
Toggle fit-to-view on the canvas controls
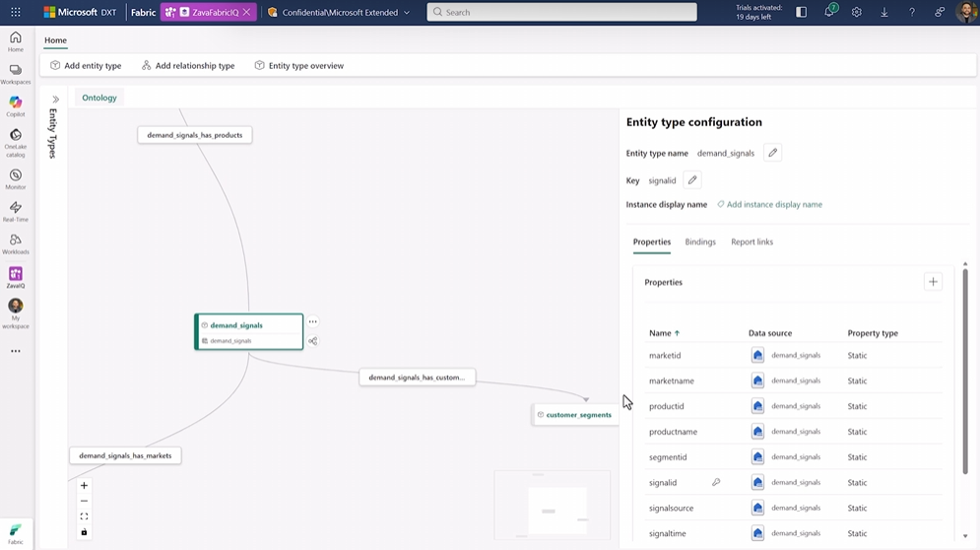tap(84, 516)
